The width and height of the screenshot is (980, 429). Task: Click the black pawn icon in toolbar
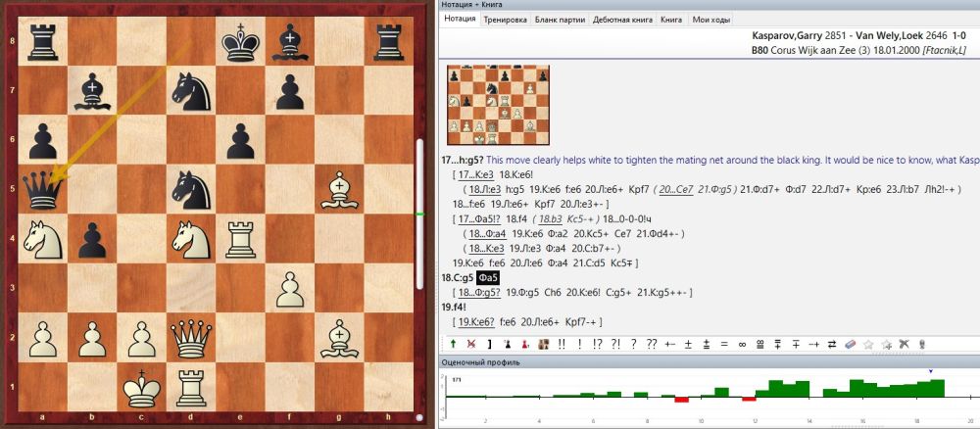coord(507,344)
